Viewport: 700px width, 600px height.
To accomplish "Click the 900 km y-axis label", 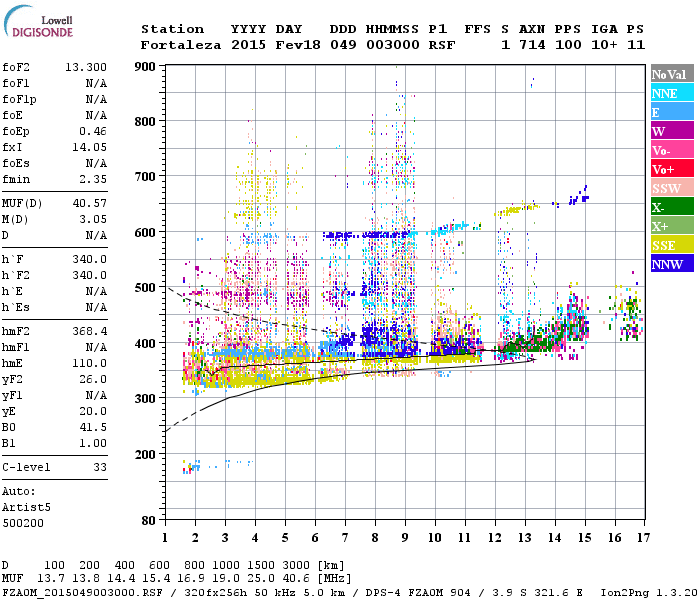I will coord(145,67).
